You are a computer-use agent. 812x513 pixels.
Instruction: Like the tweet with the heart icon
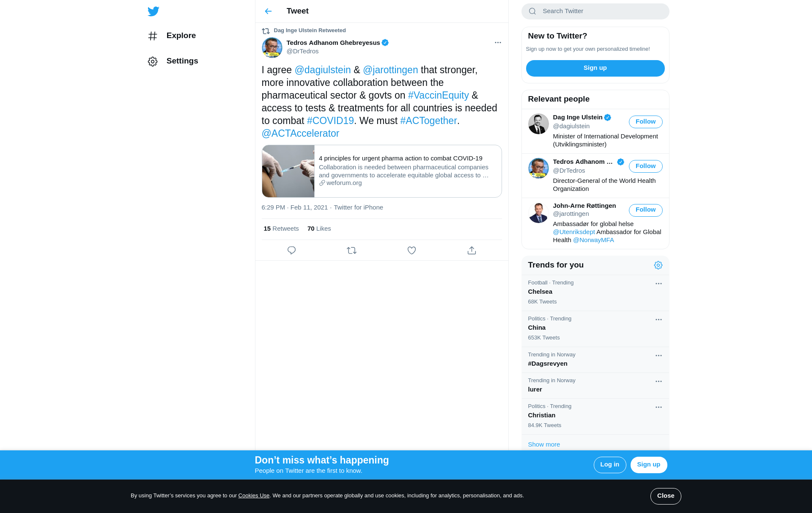click(x=411, y=251)
